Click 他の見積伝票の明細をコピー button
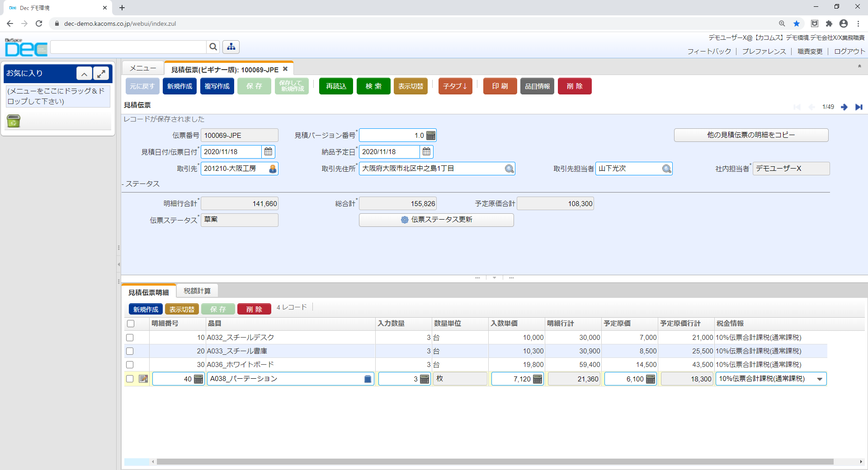 (x=751, y=135)
